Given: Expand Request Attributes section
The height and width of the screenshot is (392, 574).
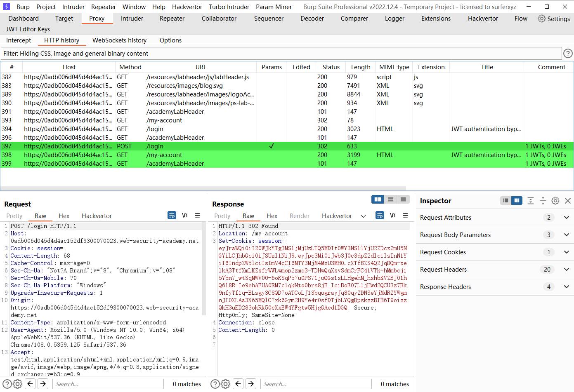Looking at the screenshot, I should 567,218.
